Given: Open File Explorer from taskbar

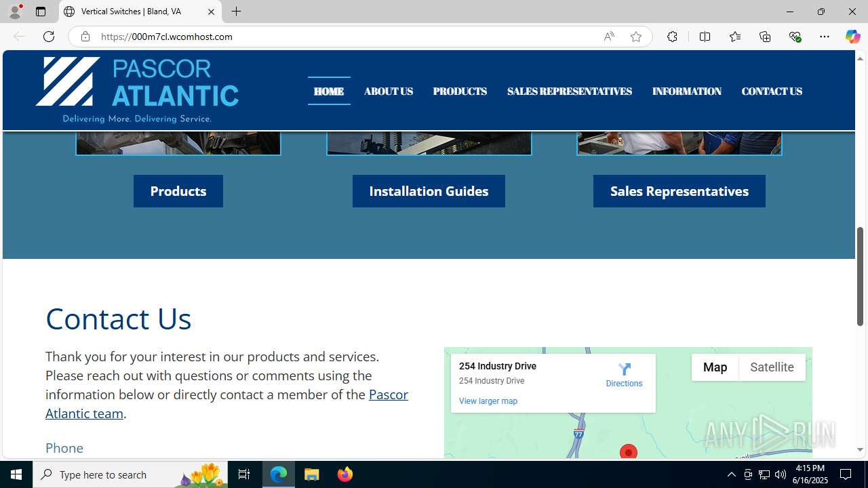Looking at the screenshot, I should [x=312, y=474].
